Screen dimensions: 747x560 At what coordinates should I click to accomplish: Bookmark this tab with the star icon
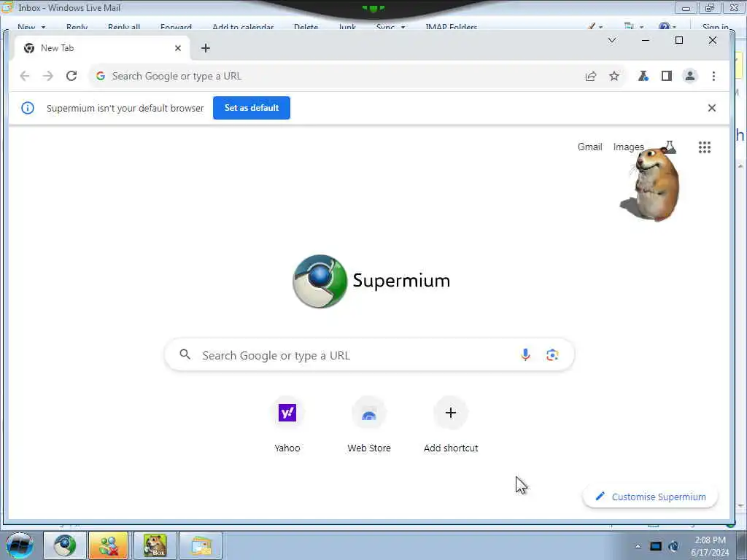tap(614, 76)
